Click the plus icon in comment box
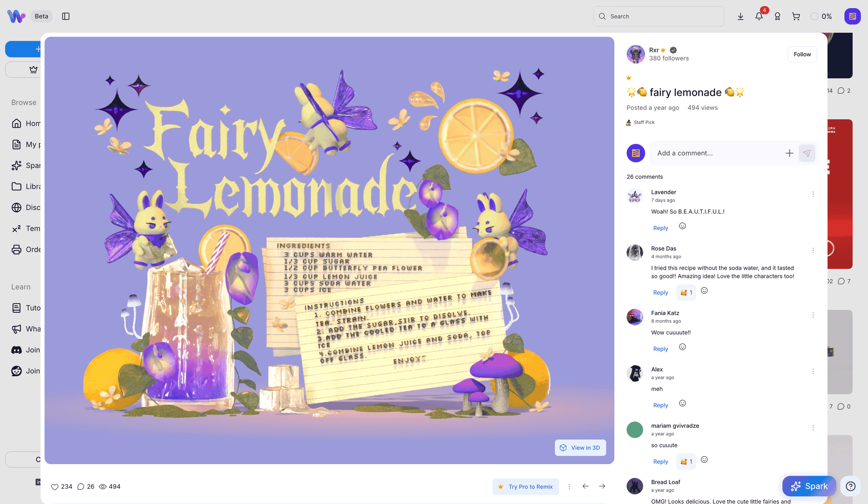 coord(789,153)
